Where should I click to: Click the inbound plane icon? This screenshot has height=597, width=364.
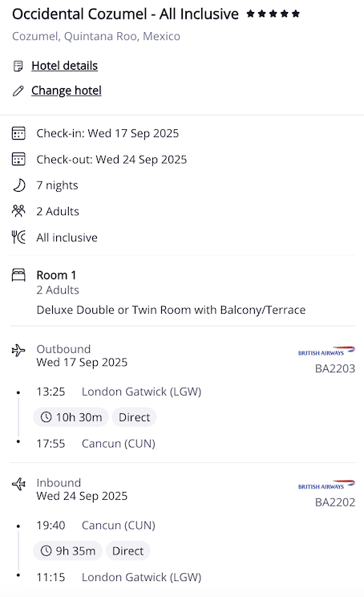[18, 484]
